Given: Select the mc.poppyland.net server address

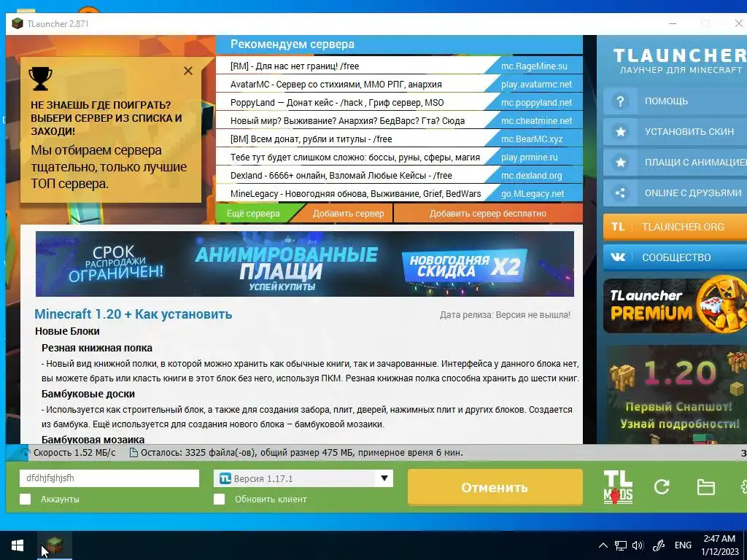Looking at the screenshot, I should (x=536, y=102).
